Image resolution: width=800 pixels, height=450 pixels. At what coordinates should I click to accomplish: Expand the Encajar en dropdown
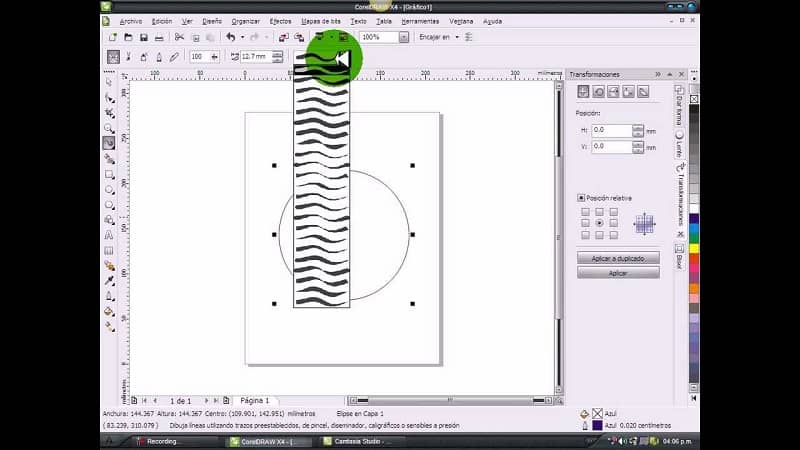click(457, 37)
